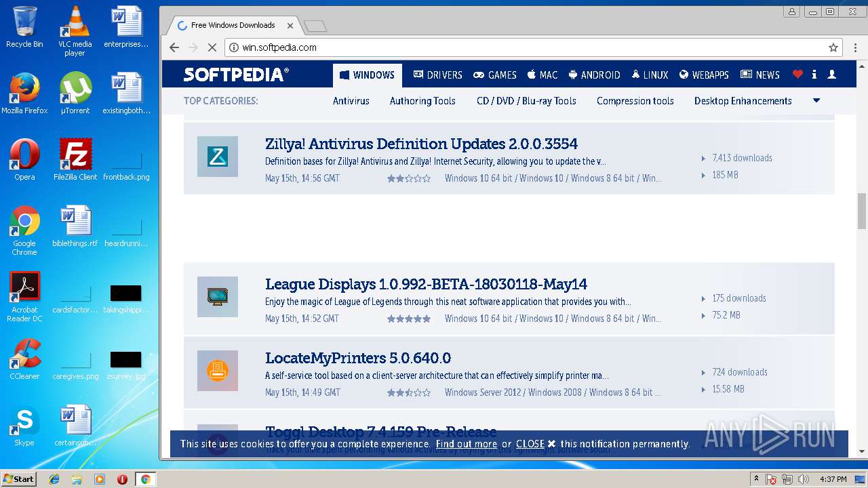Click the taskbar clock showing 4:37 PM
The image size is (868, 488).
point(833,479)
